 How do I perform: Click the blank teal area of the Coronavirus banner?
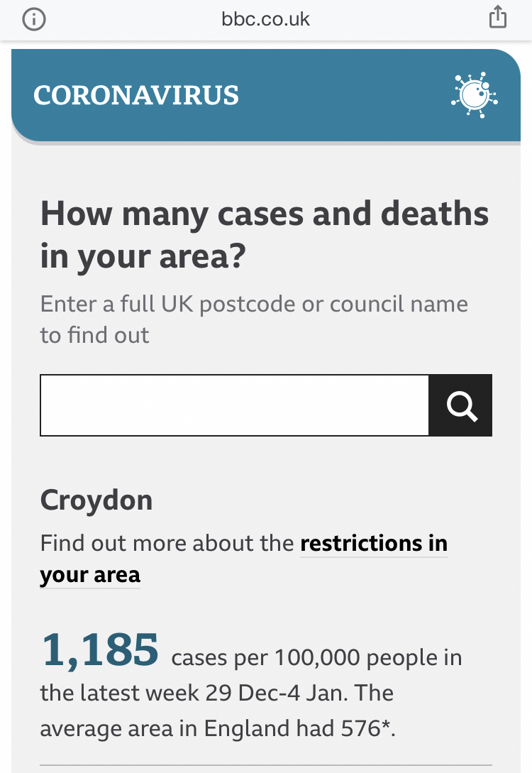pyautogui.click(x=340, y=96)
